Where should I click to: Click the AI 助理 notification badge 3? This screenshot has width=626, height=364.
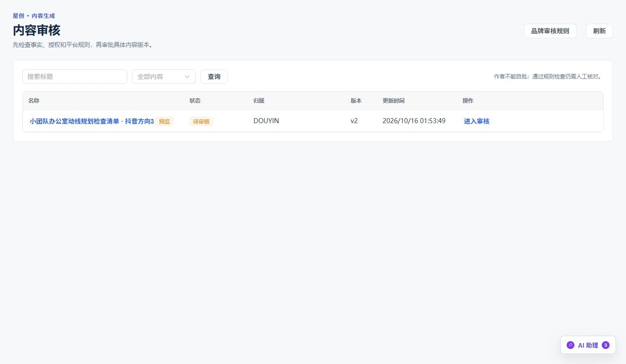tap(606, 345)
